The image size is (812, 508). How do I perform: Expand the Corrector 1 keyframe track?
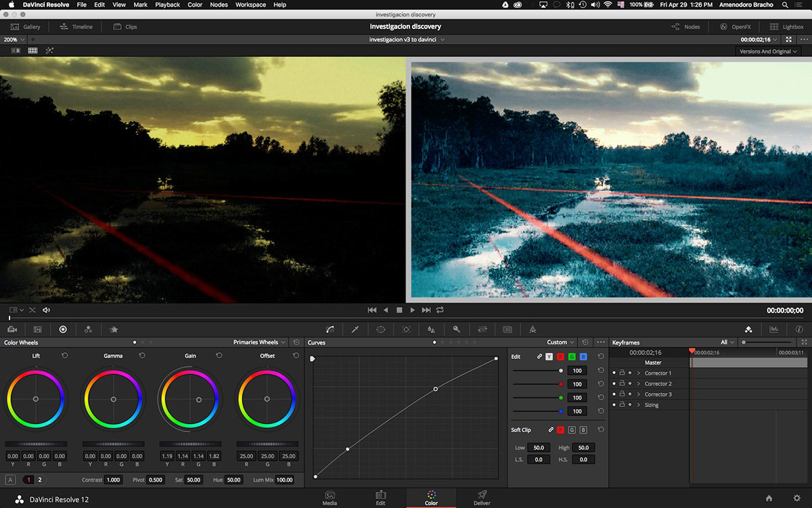[638, 373]
